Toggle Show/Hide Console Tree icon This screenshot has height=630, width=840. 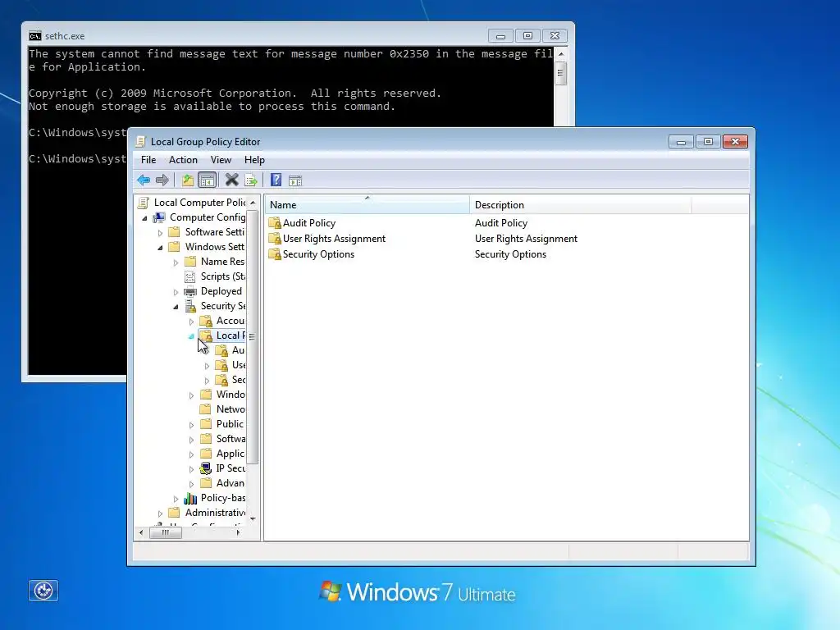207,180
